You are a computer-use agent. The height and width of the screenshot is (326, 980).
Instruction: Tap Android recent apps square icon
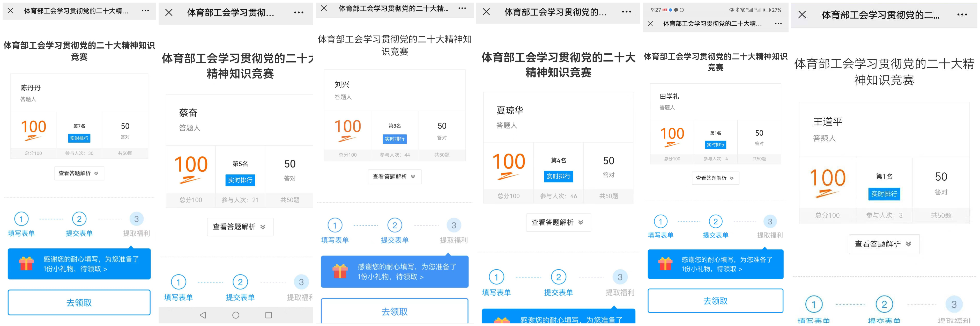(x=269, y=315)
